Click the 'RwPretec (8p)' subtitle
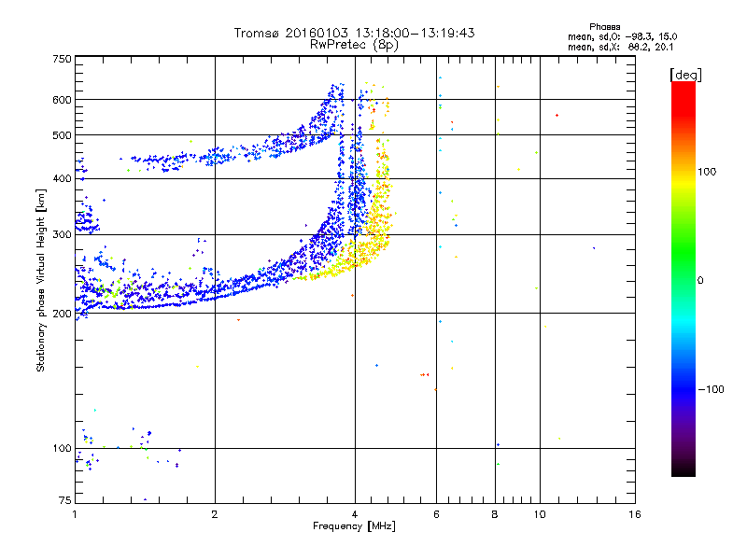Screen dimensions: 747x560 (354, 45)
